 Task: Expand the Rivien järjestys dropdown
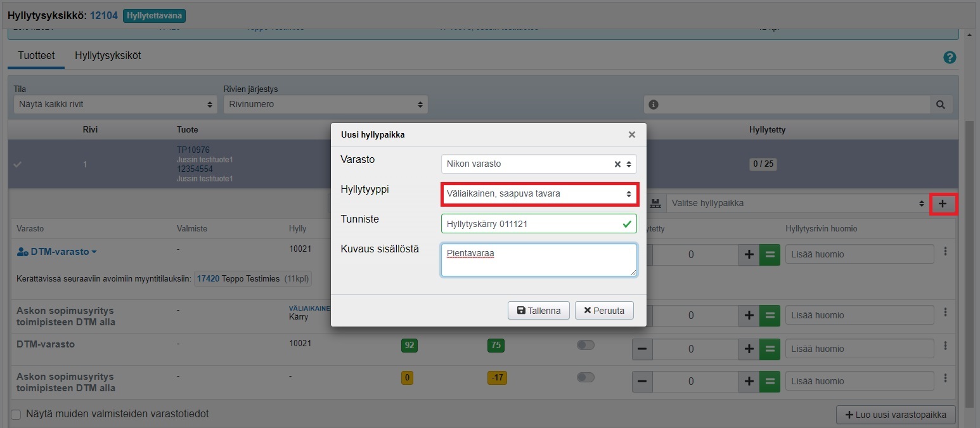[x=325, y=105]
